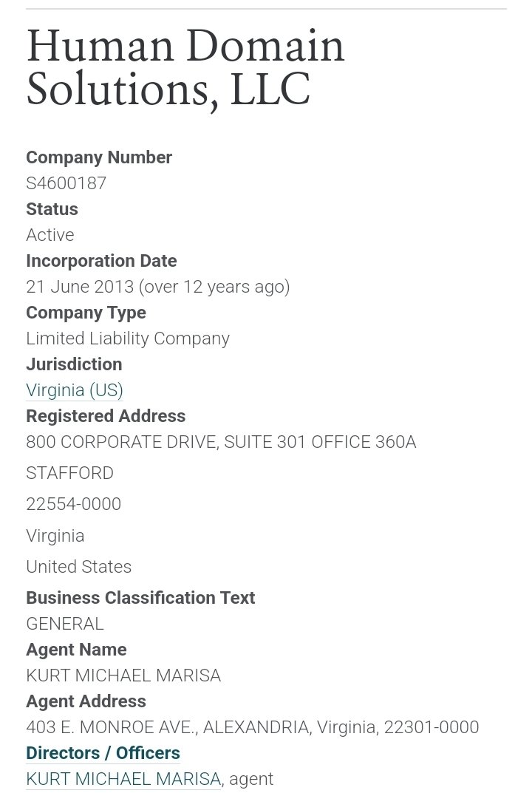The image size is (532, 810).
Task: Click the GENERAL classification value
Action: pyautogui.click(x=65, y=624)
